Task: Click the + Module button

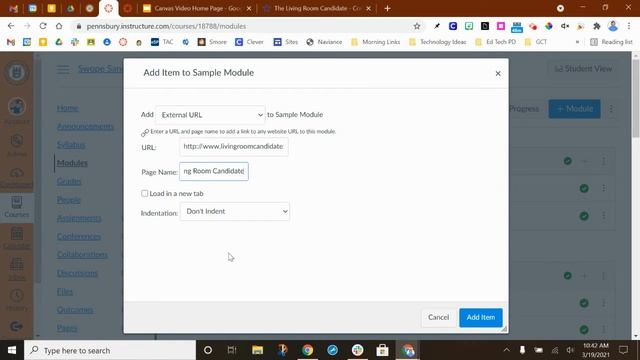Action: coord(574,109)
